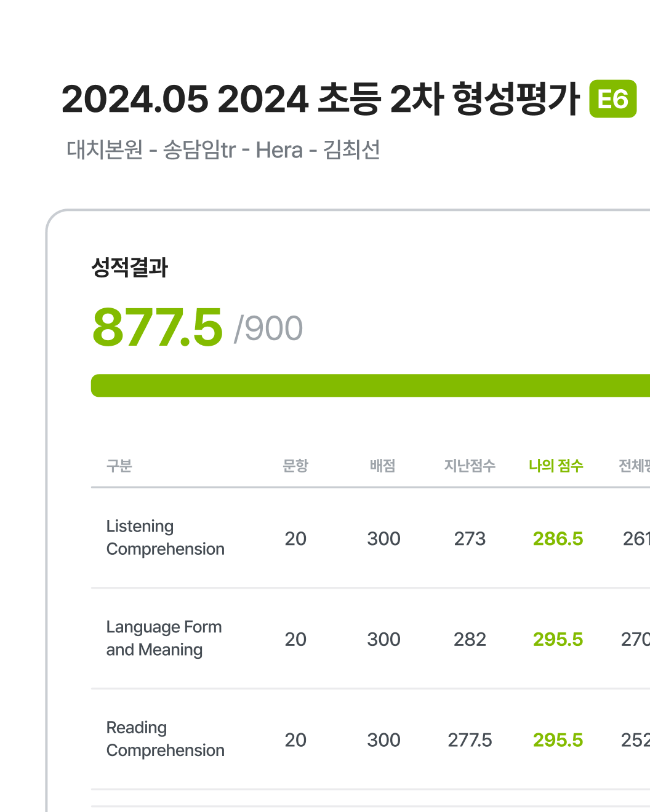650x812 pixels.
Task: Click the 277.5 previous Reading score
Action: (470, 740)
